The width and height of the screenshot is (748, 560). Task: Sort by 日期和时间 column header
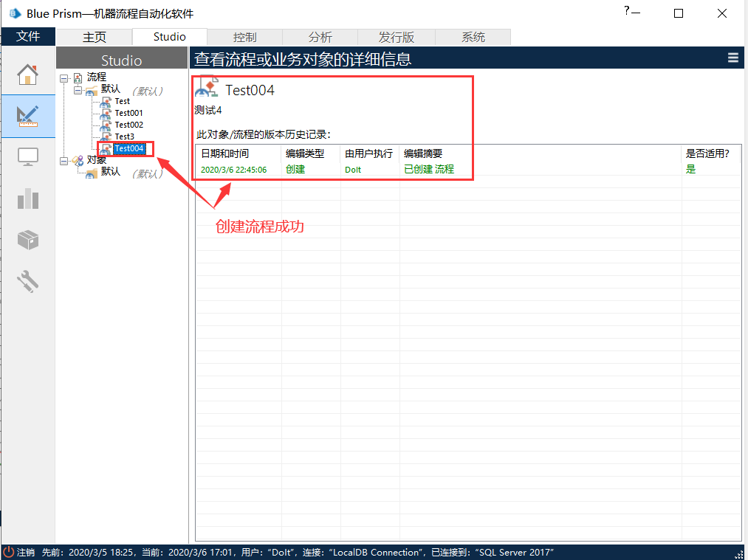(x=239, y=153)
